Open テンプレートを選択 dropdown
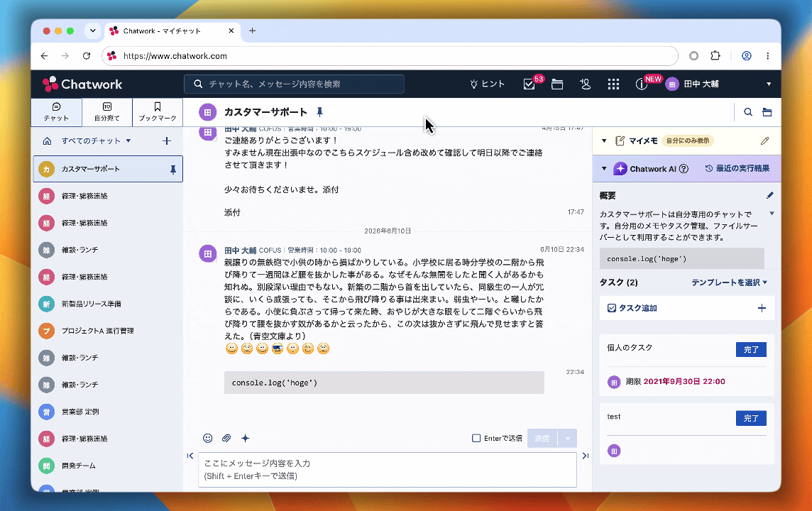 729,282
